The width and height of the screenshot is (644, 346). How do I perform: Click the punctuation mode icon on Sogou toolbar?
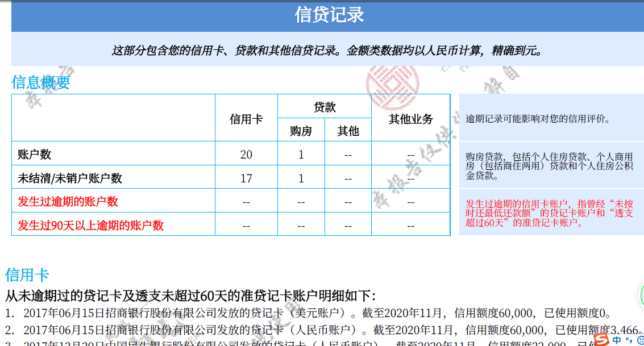(629, 339)
